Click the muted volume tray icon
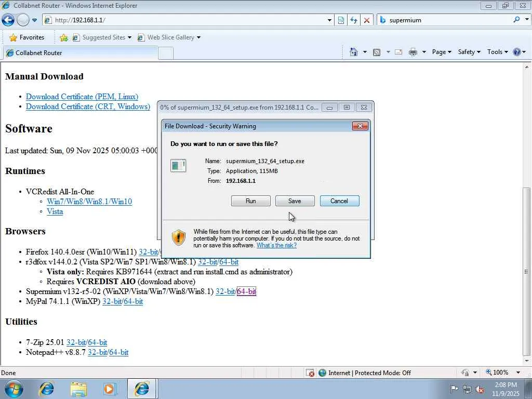The width and height of the screenshot is (532, 399). (x=480, y=389)
